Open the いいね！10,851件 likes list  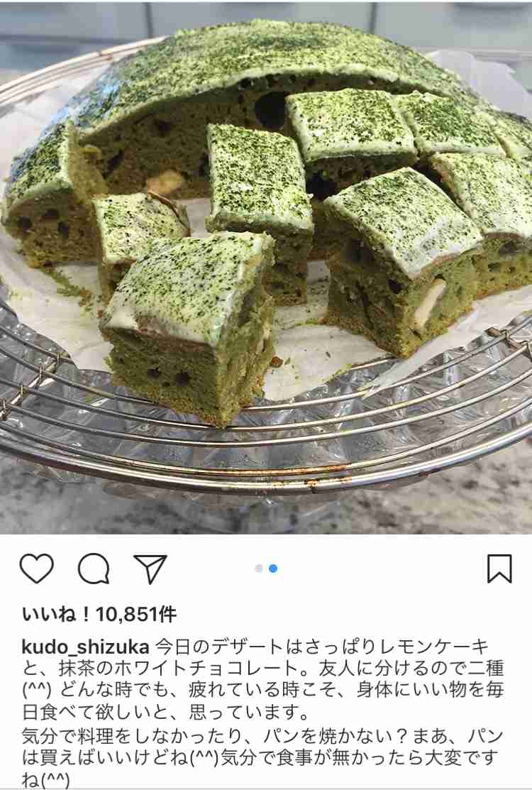99,614
